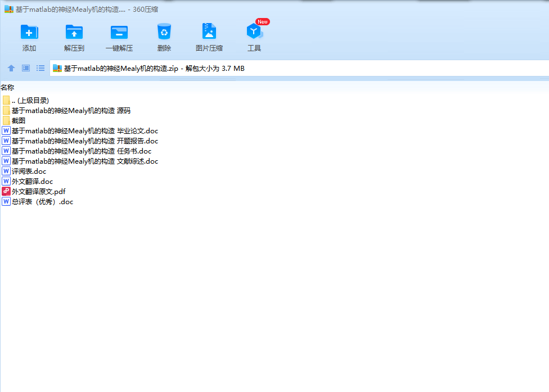Viewport: 549px width, 392px height.
Task: Click the folder icon of 截图
Action: click(x=6, y=121)
